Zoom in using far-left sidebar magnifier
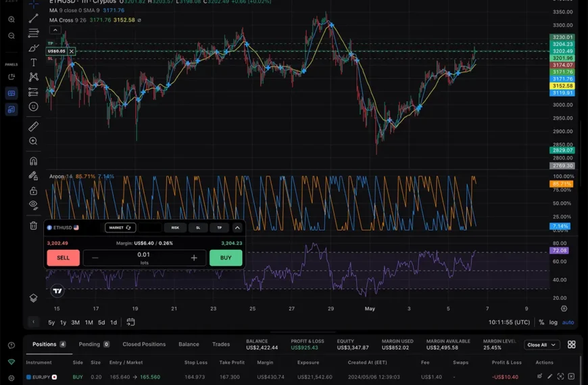This screenshot has width=588, height=385. pos(11,20)
